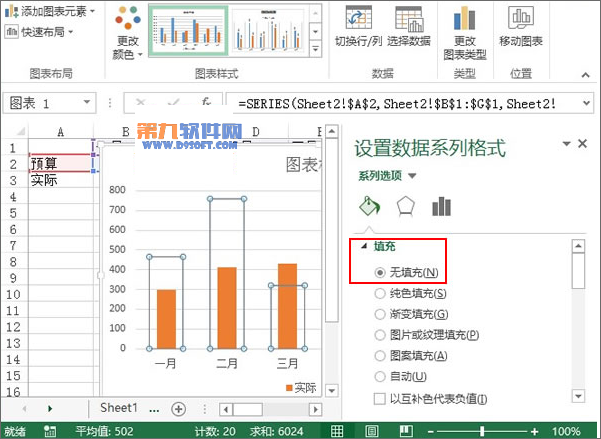This screenshot has width=601, height=439.
Task: Open Add Chart Element menu
Action: [x=49, y=12]
